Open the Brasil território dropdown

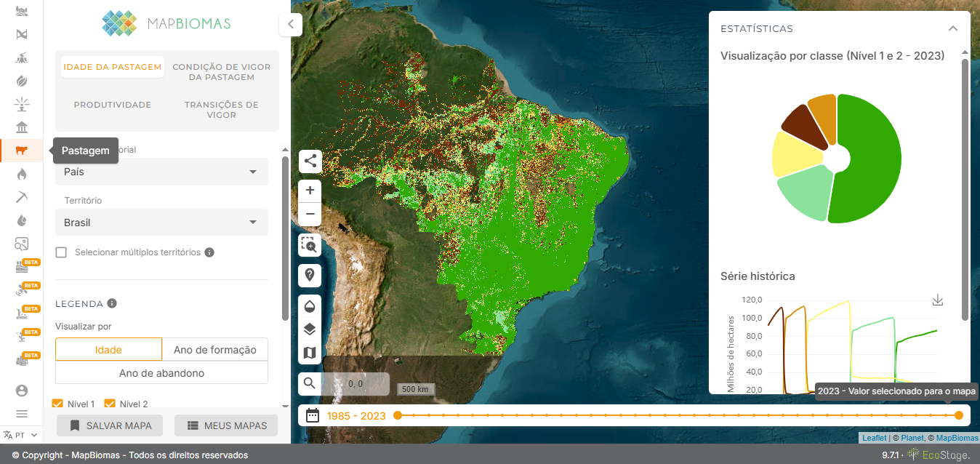click(x=161, y=222)
